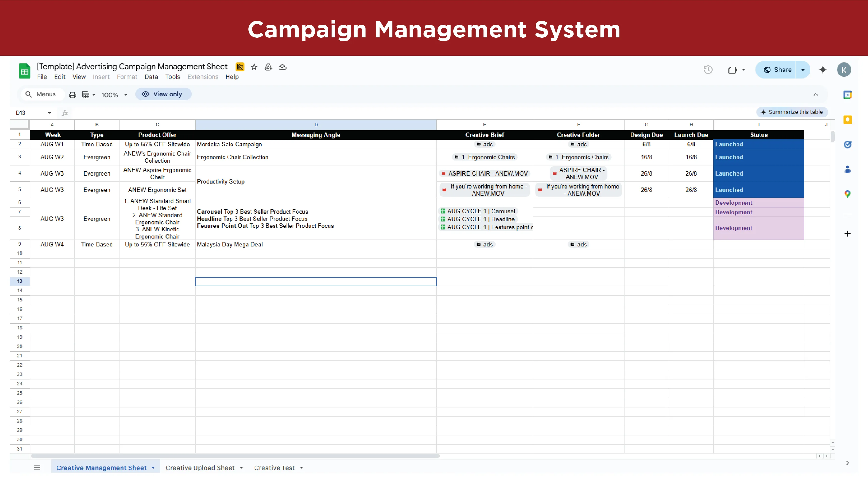The height and width of the screenshot is (482, 868).
Task: Switch to Creative Test tab
Action: [274, 467]
